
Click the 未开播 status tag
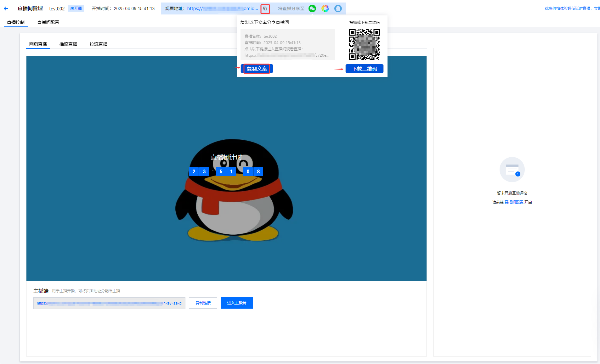76,8
